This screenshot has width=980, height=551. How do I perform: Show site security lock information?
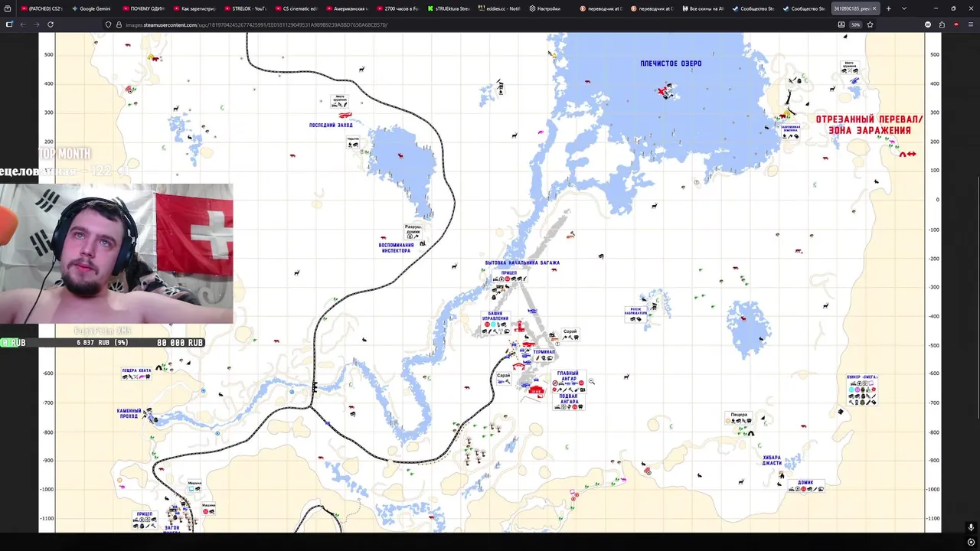[x=119, y=24]
